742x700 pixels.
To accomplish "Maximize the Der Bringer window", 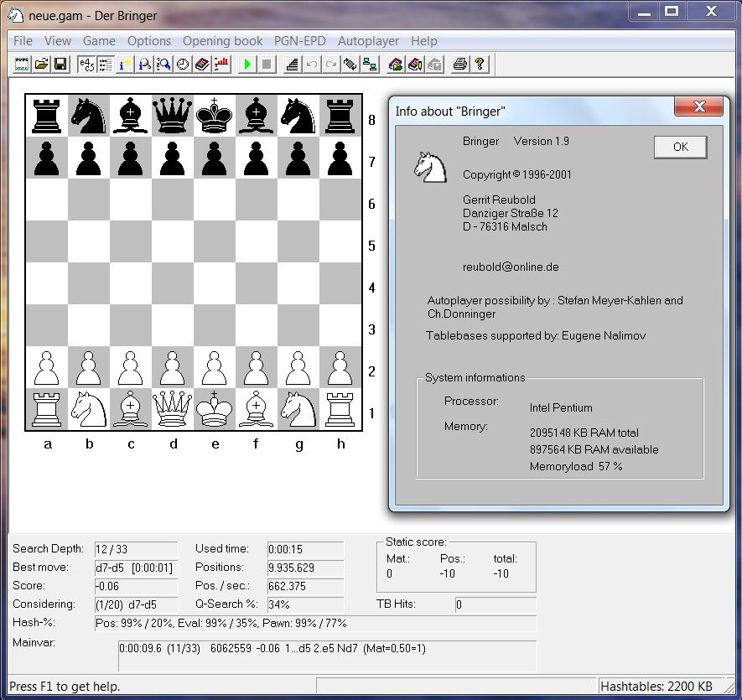I will tap(672, 12).
